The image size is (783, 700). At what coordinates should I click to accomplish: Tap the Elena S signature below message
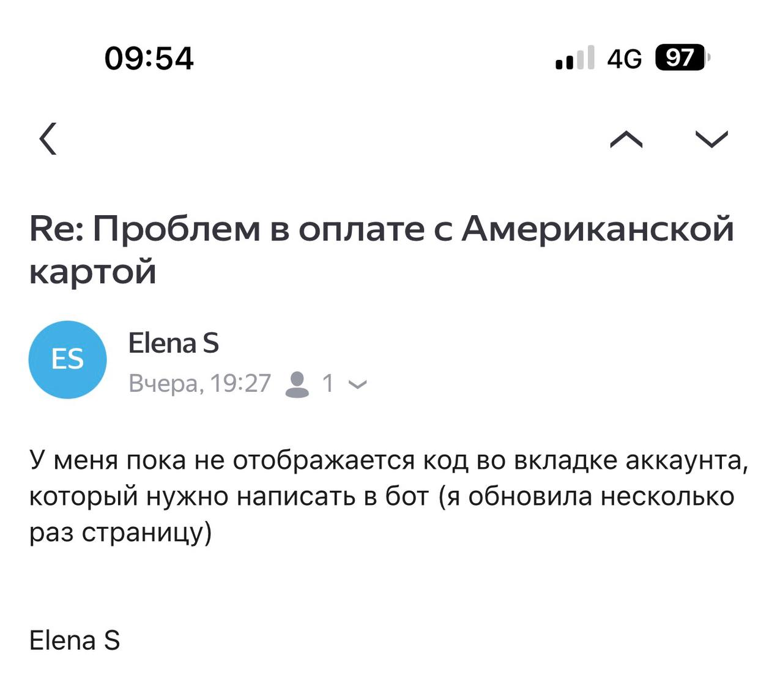pos(75,641)
